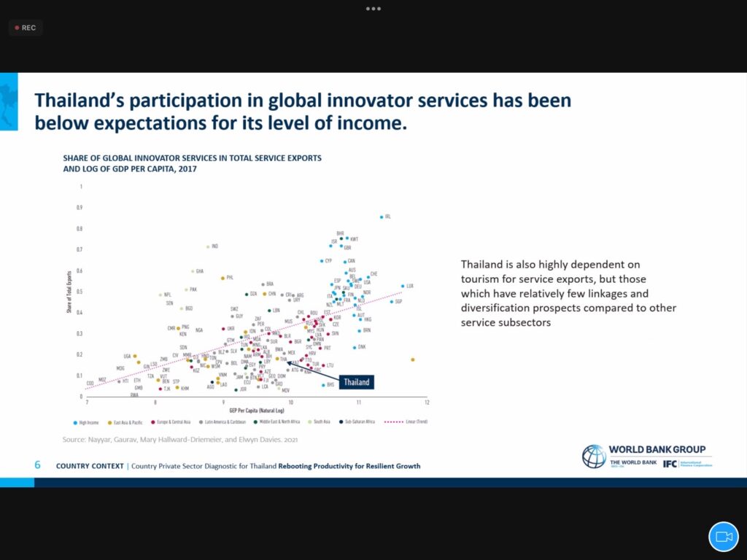Click the REC recording indicator
Image resolution: width=747 pixels, height=560 pixels.
[x=26, y=28]
